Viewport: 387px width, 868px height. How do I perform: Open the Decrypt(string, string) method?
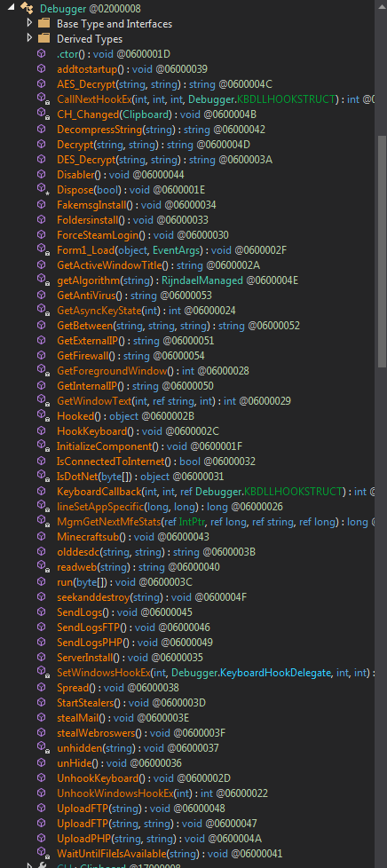[x=154, y=145]
